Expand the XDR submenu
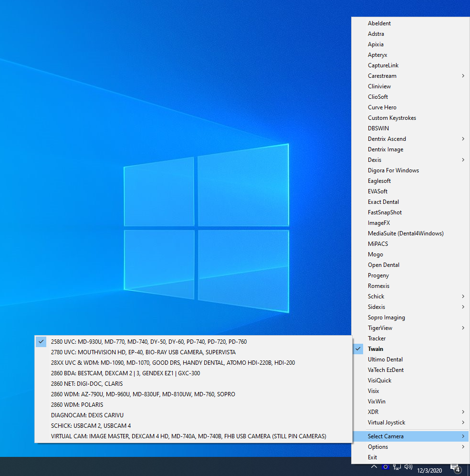The image size is (470, 476). [x=410, y=412]
